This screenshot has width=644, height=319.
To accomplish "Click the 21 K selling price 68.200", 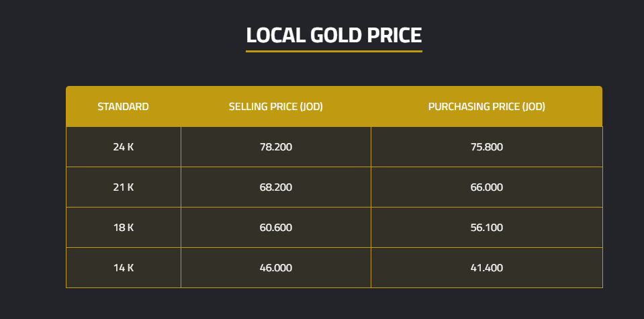I will tap(275, 187).
